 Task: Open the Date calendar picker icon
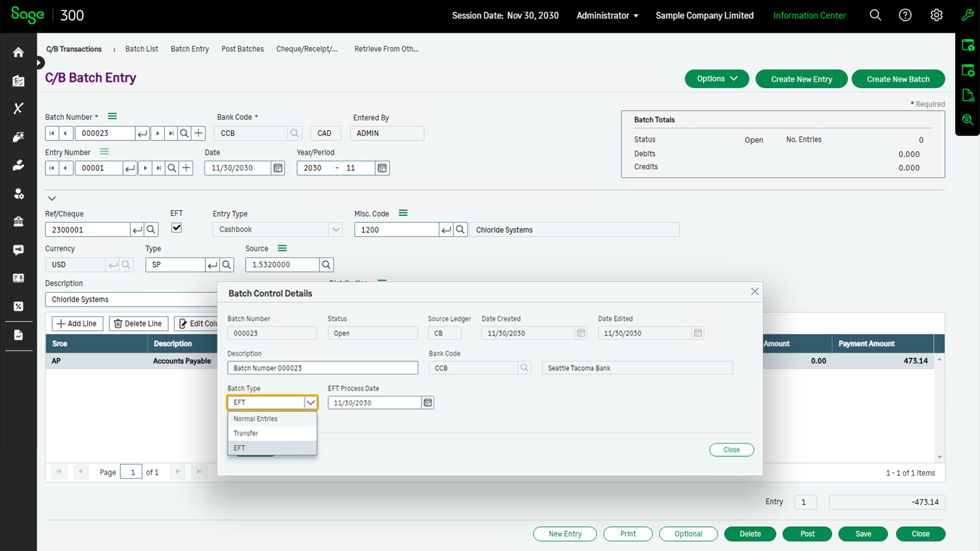pyautogui.click(x=278, y=168)
